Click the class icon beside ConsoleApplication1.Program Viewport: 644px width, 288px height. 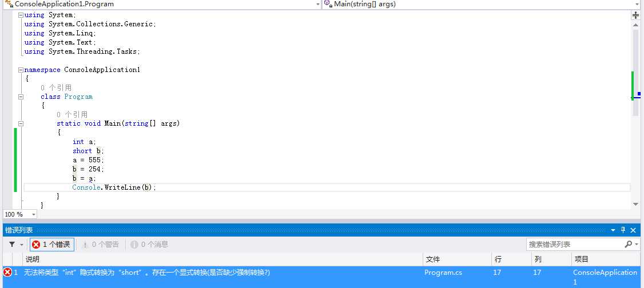point(9,4)
